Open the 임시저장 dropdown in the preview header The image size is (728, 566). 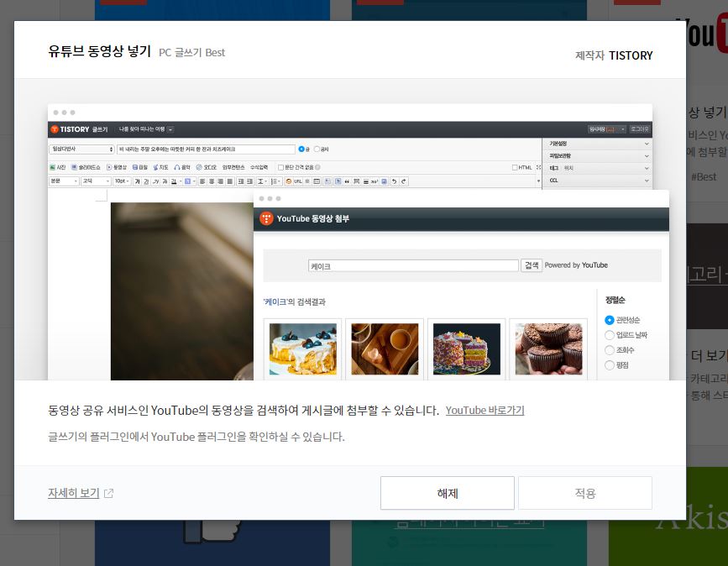pyautogui.click(x=607, y=129)
